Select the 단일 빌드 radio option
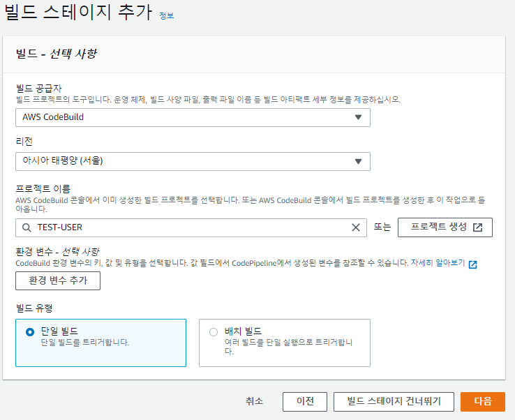 [30, 332]
